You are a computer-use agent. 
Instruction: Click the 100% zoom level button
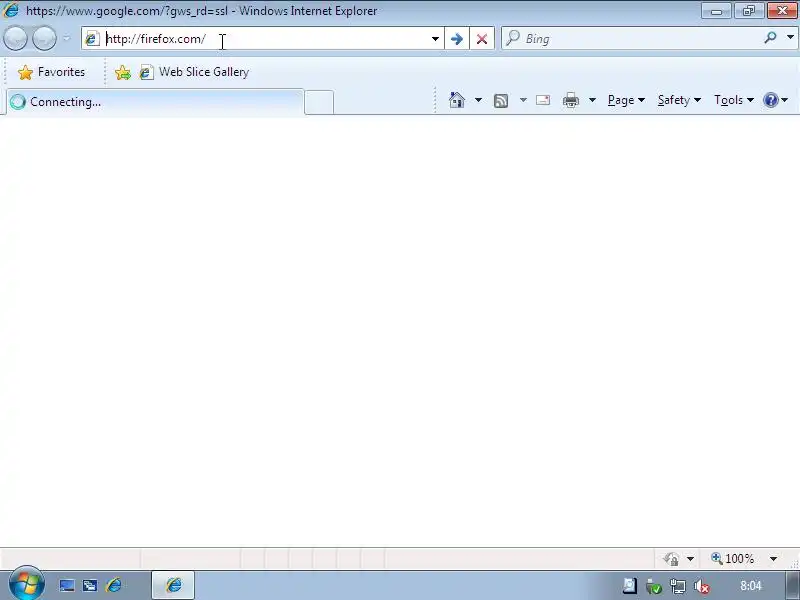coord(733,559)
